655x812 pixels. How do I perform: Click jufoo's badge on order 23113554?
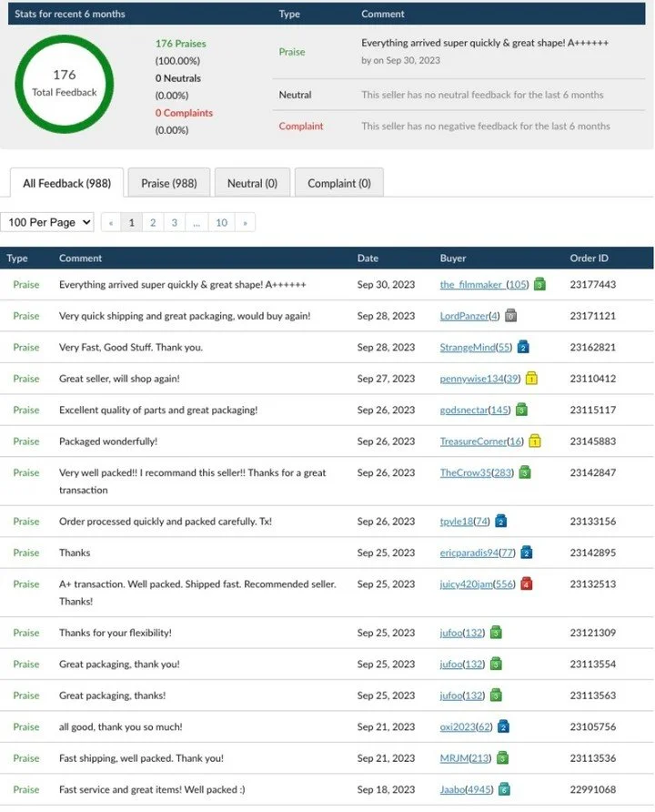[x=496, y=664]
